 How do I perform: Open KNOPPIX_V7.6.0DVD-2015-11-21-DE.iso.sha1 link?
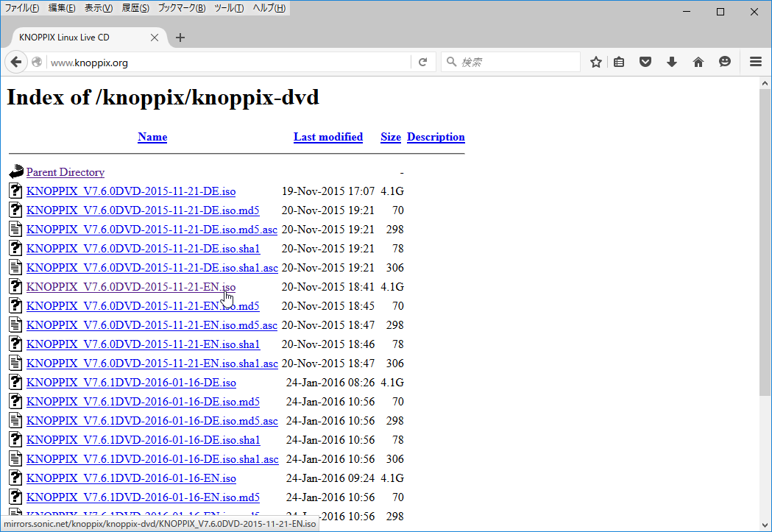click(x=144, y=249)
